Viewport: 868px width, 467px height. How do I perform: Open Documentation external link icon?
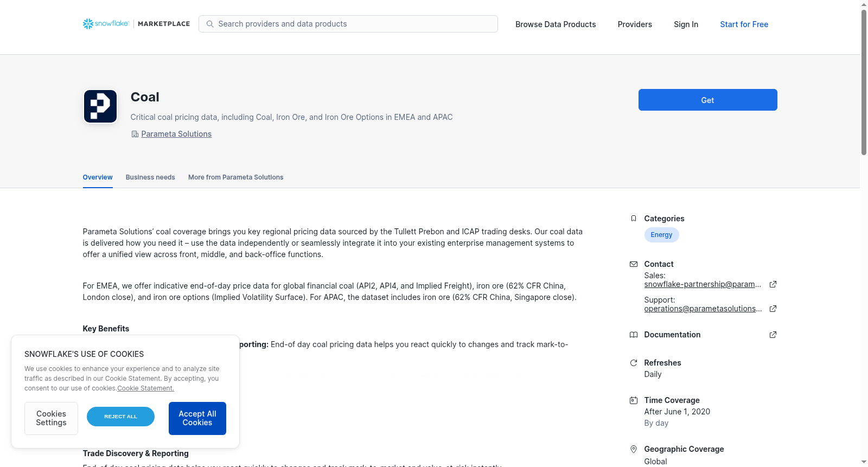click(x=773, y=335)
